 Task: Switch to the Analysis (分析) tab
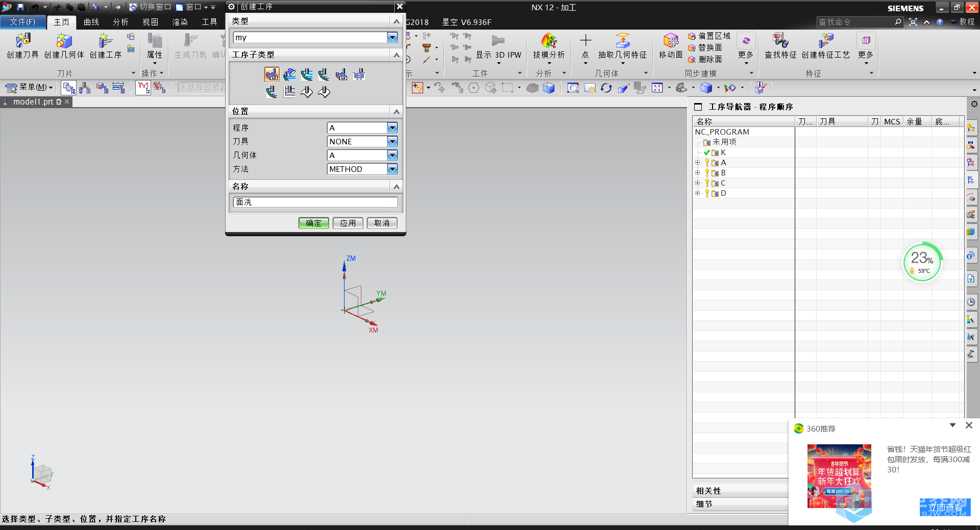click(120, 22)
